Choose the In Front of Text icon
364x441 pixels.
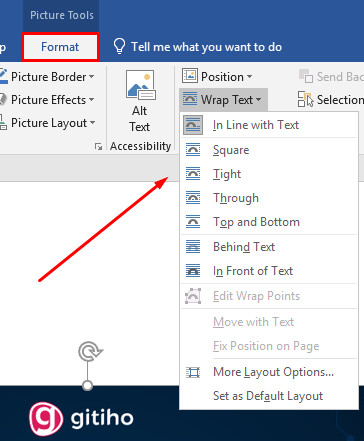coord(193,271)
